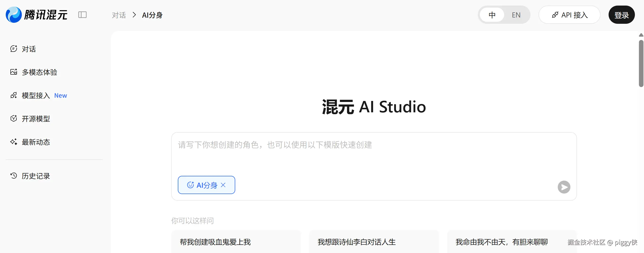644x253 pixels.
Task: Open the 模型接入 menu item
Action: tap(54, 95)
